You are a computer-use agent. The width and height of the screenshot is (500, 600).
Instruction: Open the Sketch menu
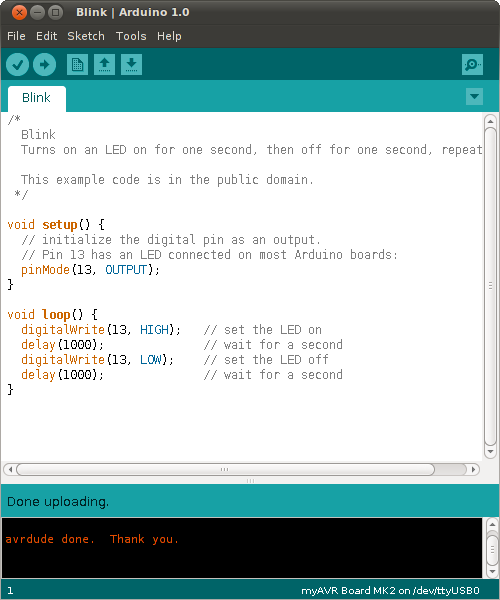click(86, 36)
